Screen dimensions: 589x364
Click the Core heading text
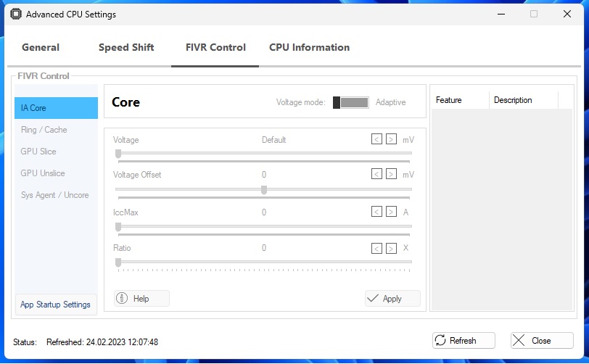125,102
